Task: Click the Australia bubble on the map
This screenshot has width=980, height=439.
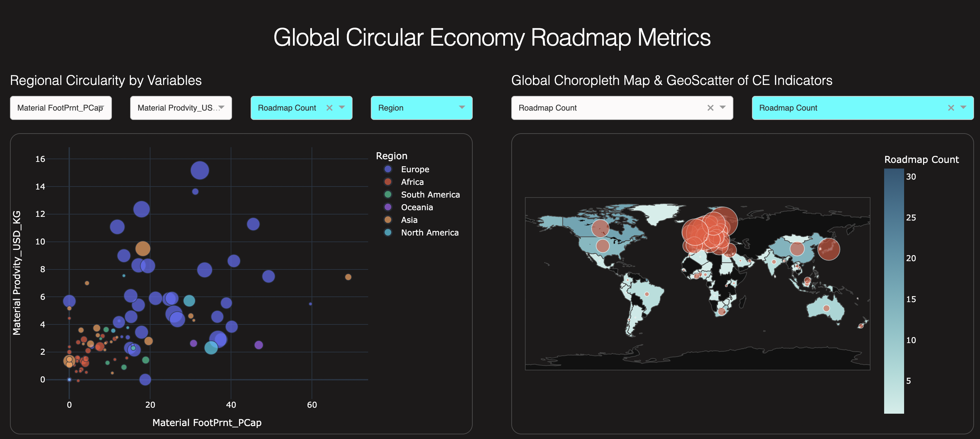Action: click(826, 308)
